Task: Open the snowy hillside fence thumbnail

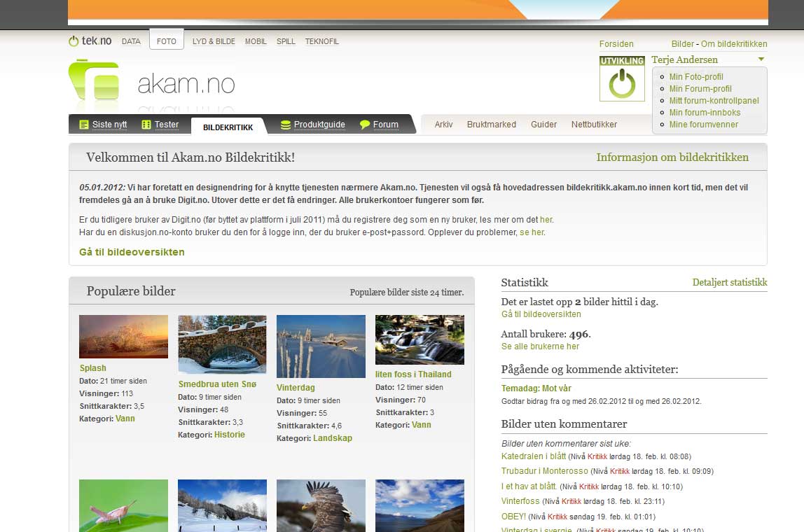Action: pyautogui.click(x=222, y=505)
